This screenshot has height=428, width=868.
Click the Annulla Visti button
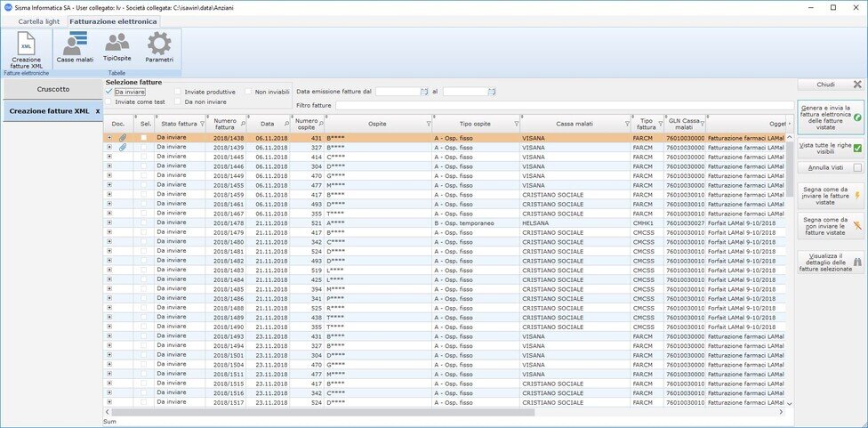(831, 167)
